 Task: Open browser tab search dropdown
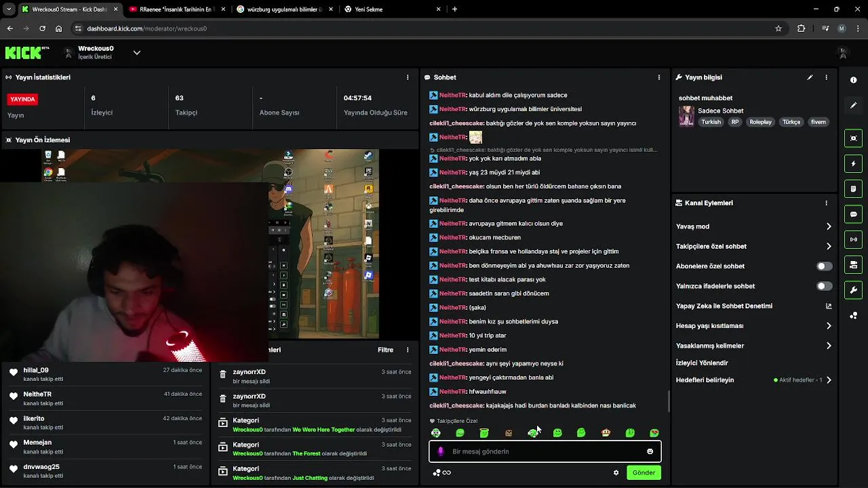[x=9, y=9]
